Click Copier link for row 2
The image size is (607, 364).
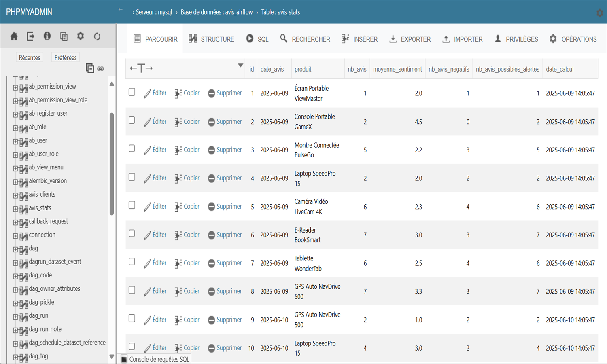click(x=191, y=121)
